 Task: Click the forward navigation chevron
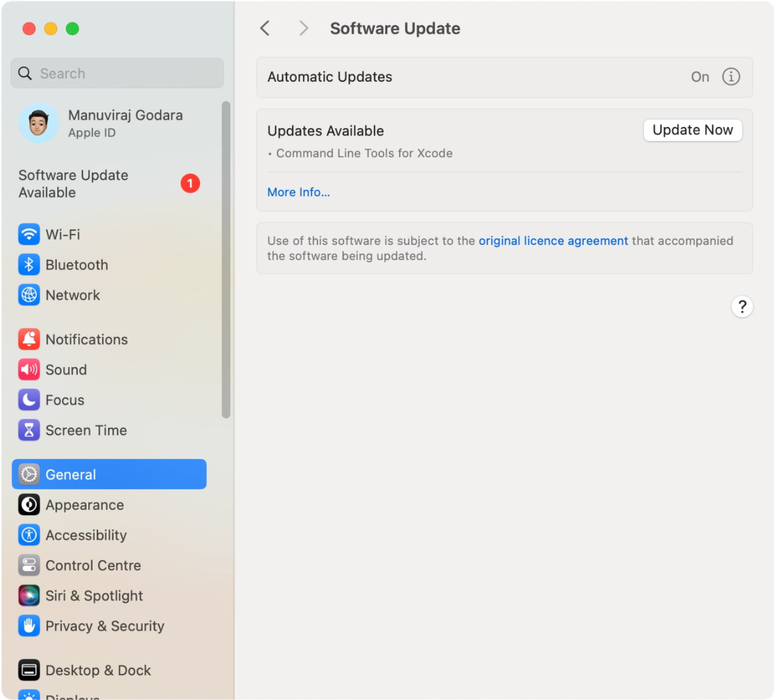[303, 28]
